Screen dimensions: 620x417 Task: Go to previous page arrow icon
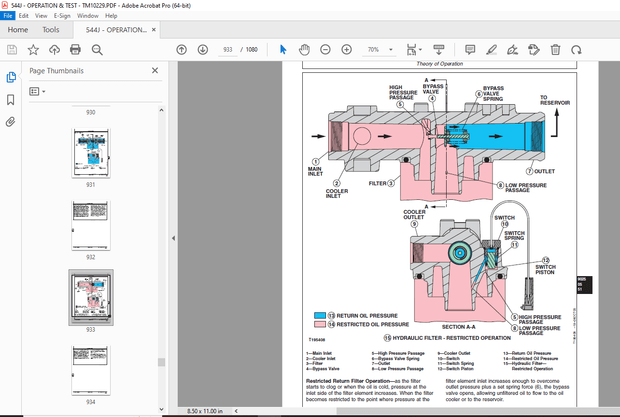click(x=181, y=49)
